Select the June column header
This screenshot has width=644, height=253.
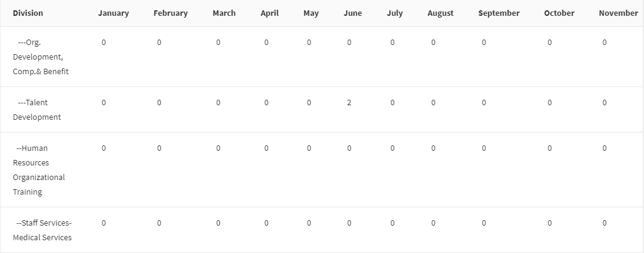(353, 13)
